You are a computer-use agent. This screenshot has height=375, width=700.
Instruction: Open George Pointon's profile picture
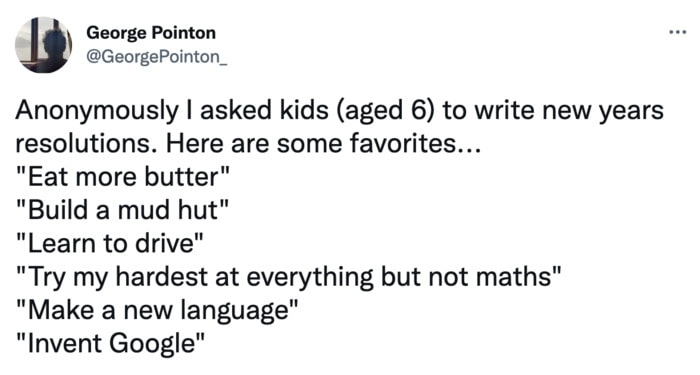coord(43,45)
